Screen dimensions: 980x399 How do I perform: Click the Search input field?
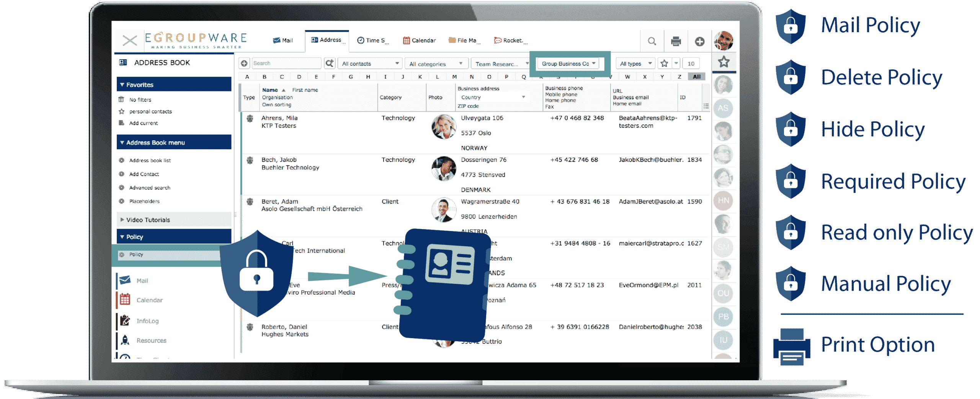tap(286, 64)
